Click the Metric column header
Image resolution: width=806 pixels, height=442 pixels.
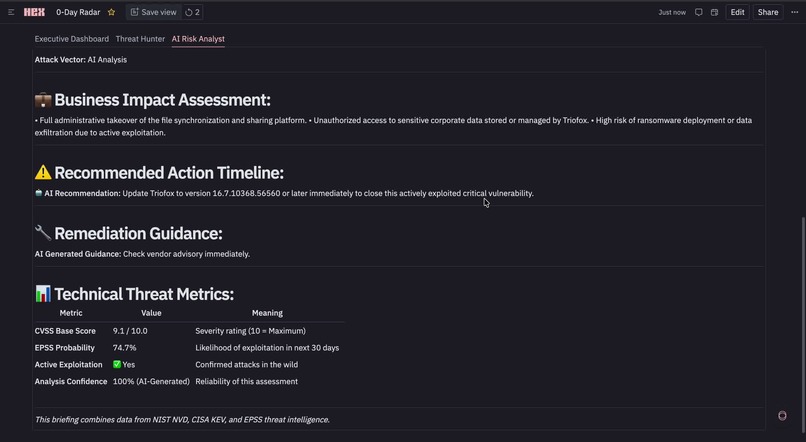pos(71,313)
